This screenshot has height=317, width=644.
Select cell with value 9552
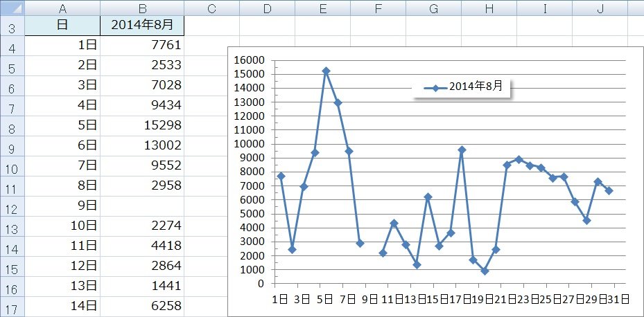(x=142, y=167)
